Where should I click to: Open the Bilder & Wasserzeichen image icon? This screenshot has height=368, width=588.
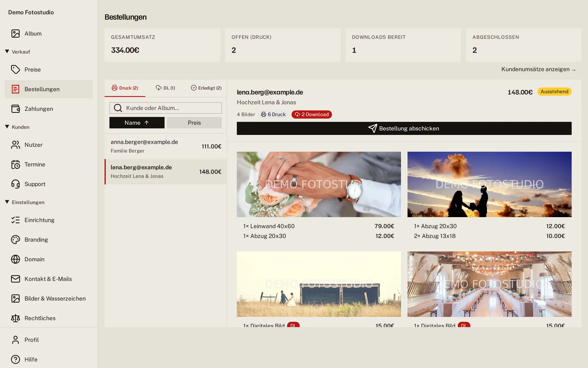pyautogui.click(x=15, y=298)
